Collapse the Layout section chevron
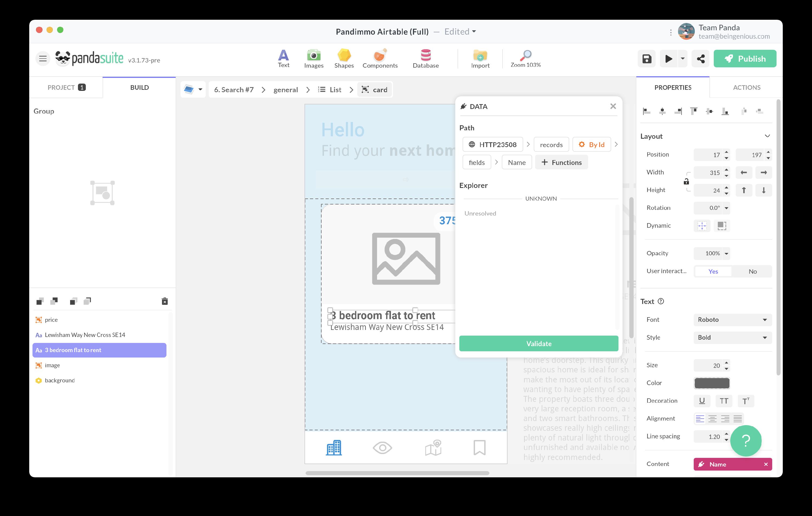Screen dimensions: 812x516 click(767, 136)
